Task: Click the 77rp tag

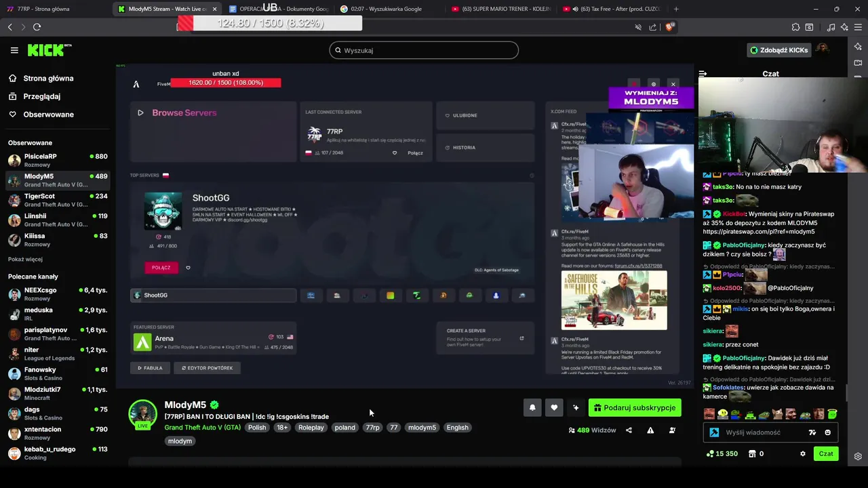Action: click(373, 428)
